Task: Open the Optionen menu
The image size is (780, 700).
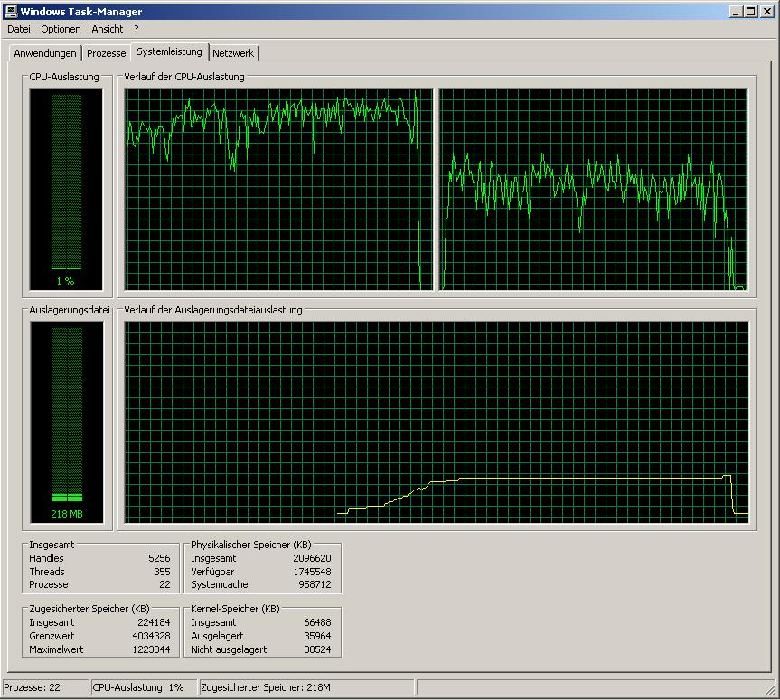Action: coord(61,29)
